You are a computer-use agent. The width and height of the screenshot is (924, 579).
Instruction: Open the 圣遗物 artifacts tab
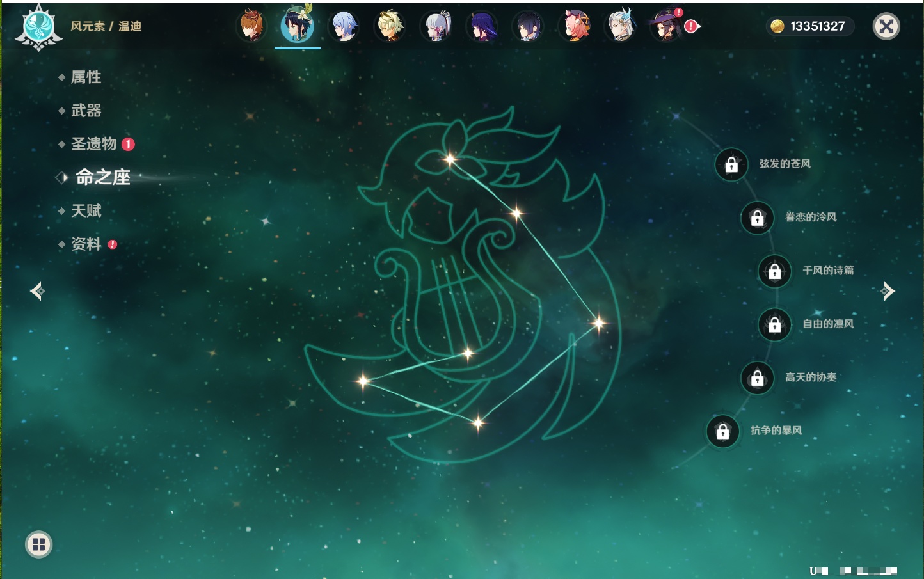point(93,144)
